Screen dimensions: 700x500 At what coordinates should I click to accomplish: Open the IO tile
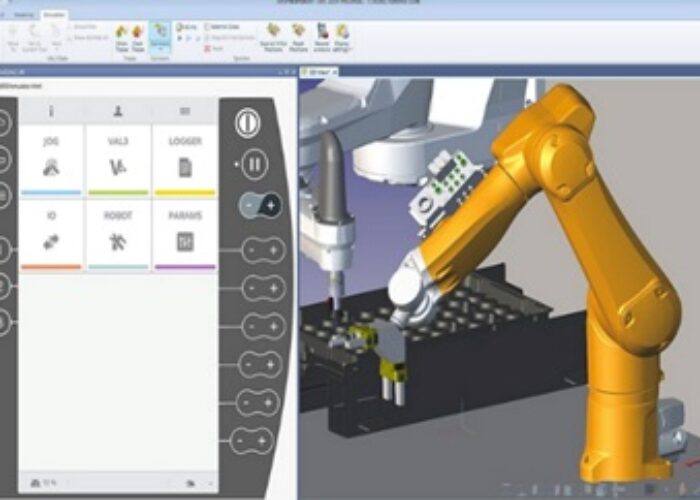(51, 233)
